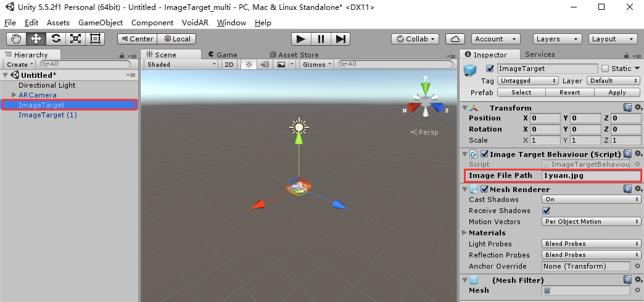Image resolution: width=644 pixels, height=302 pixels.
Task: Disable the Mesh Renderer component checkbox
Action: pos(484,189)
